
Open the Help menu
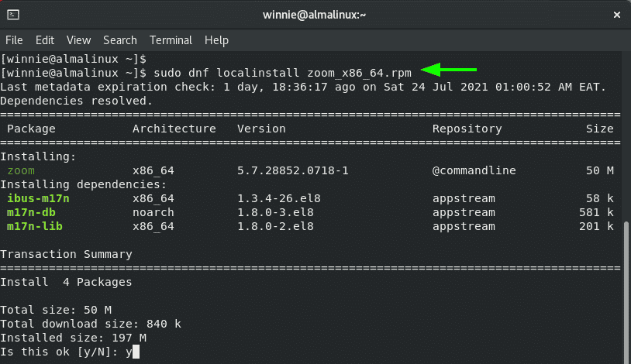[x=216, y=40]
